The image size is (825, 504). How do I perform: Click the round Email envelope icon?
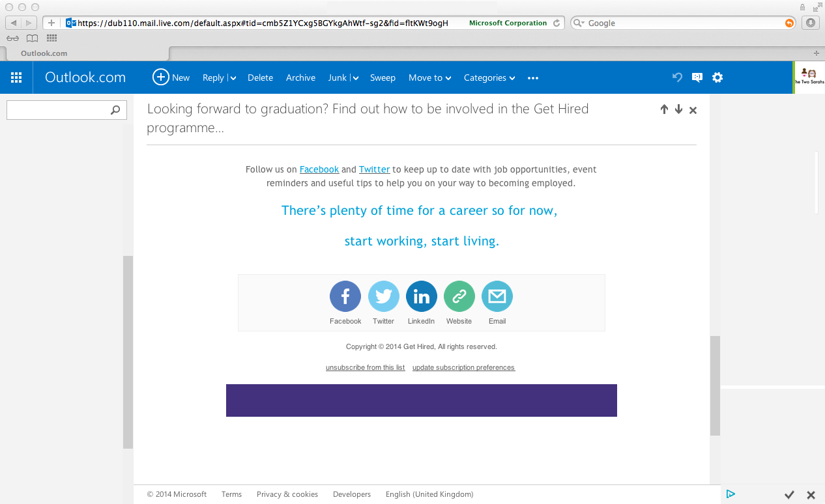tap(497, 296)
